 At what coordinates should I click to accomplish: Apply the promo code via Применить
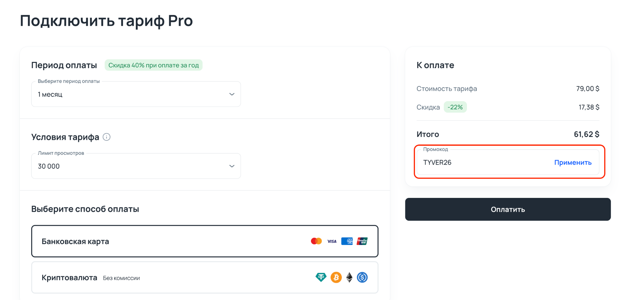point(573,162)
